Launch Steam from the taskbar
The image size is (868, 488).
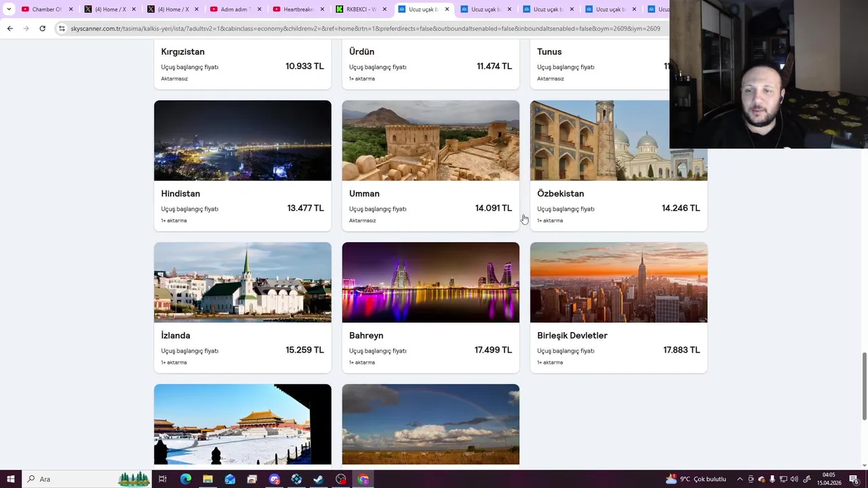click(x=319, y=479)
